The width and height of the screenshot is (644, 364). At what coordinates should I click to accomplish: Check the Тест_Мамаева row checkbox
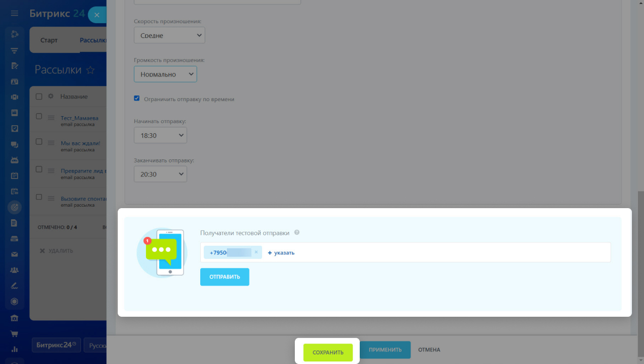(39, 117)
